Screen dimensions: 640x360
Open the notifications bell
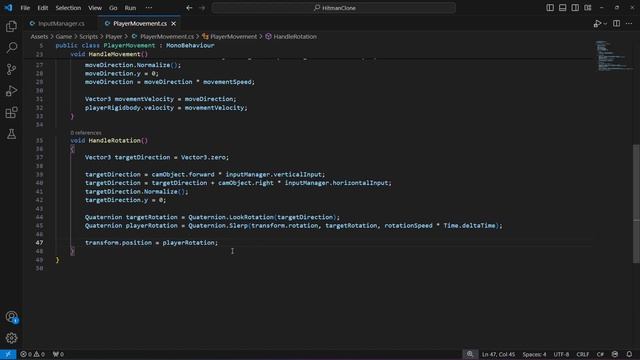[x=629, y=354]
